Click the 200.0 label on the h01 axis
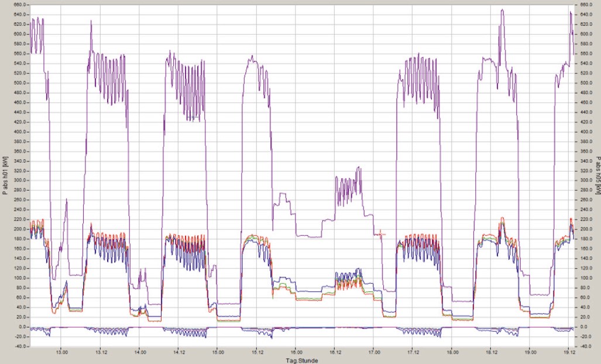Image resolution: width=601 pixels, height=364 pixels. click(21, 229)
